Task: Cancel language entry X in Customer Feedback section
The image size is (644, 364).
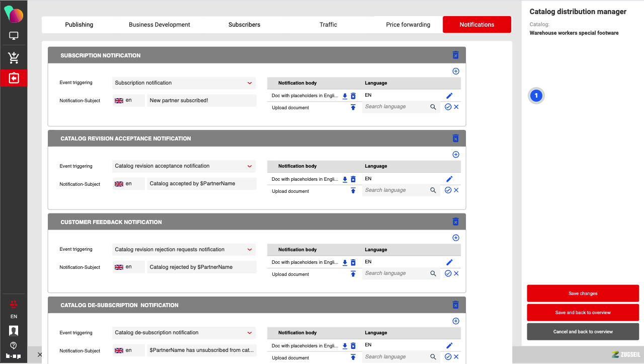Action: [x=456, y=273]
